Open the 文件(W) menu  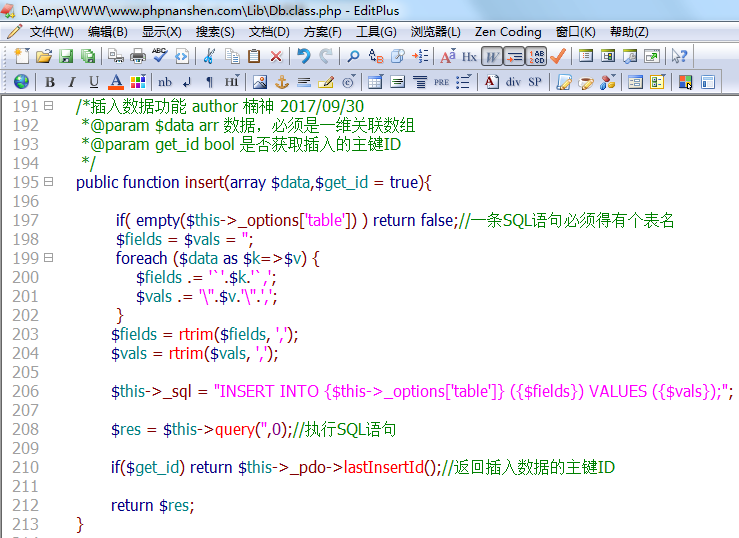pyautogui.click(x=51, y=32)
